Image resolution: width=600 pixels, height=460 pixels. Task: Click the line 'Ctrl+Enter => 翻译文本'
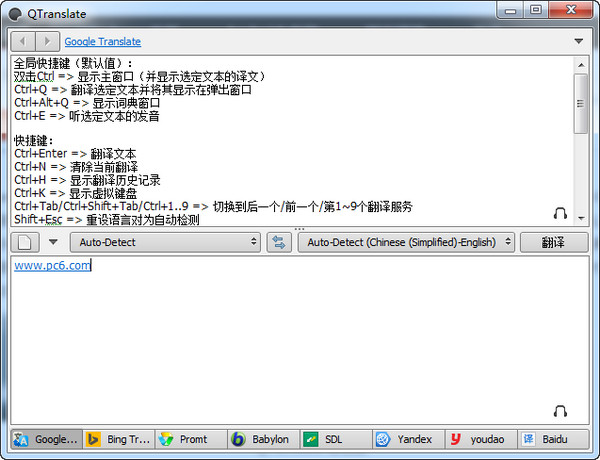[75, 154]
